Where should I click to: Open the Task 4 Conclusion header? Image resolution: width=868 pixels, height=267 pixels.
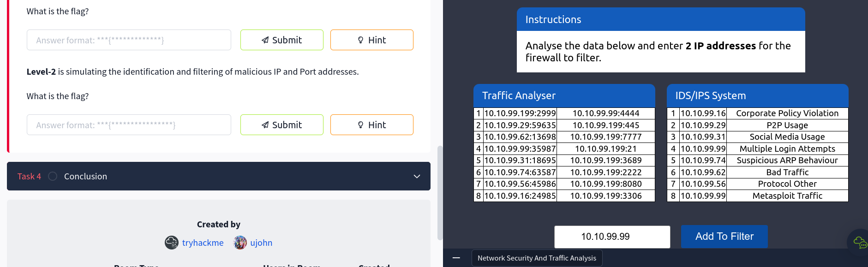point(219,176)
